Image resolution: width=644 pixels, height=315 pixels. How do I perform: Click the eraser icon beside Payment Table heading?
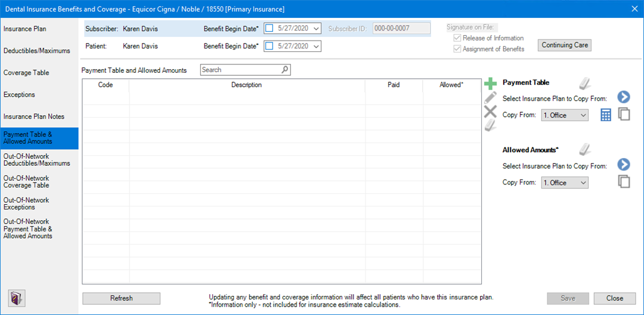pyautogui.click(x=585, y=83)
